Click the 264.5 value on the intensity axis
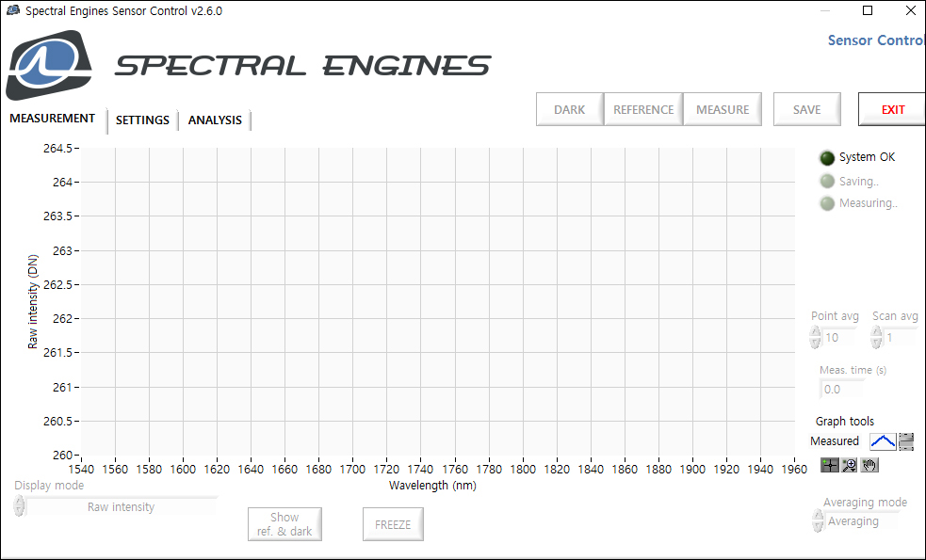The height and width of the screenshot is (560, 926). click(57, 148)
